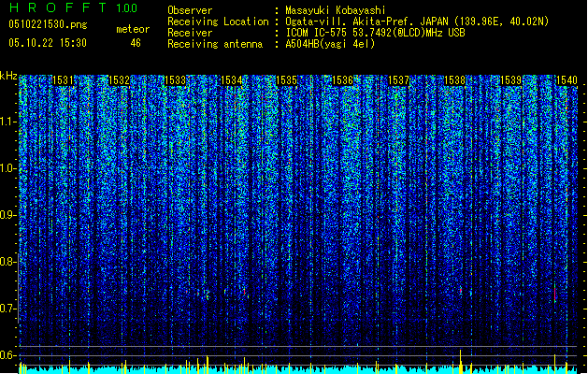Click the file name 0510221530.png
588x374 pixels.
[48, 24]
